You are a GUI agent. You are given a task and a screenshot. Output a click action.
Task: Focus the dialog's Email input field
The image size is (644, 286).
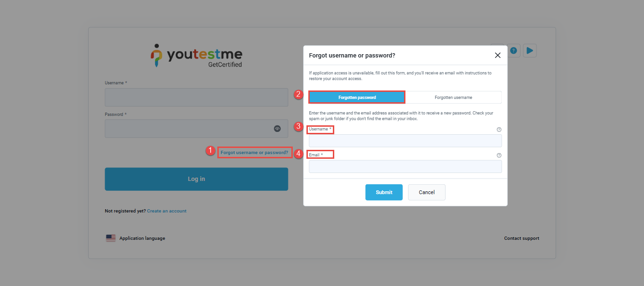405,166
